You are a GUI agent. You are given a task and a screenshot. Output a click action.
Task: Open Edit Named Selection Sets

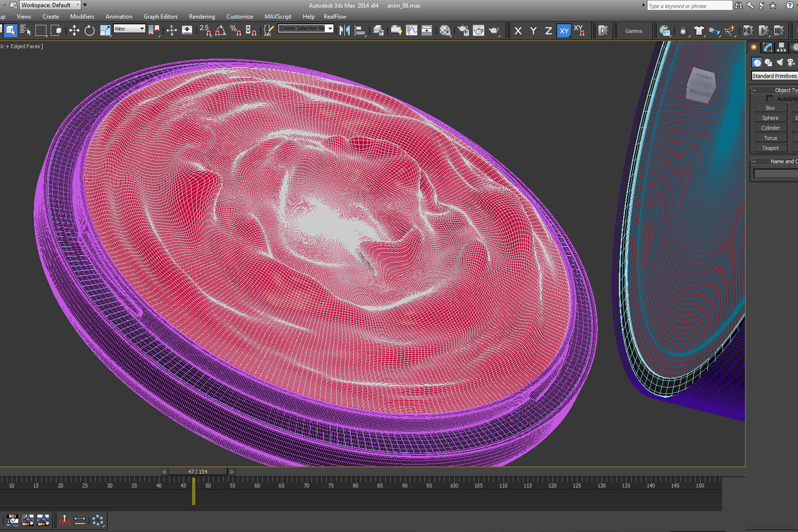[269, 31]
